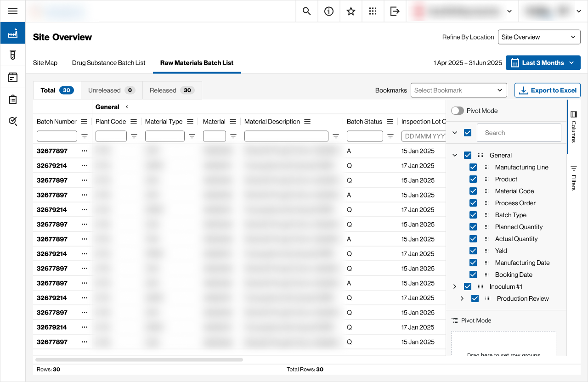The width and height of the screenshot is (588, 382).
Task: Uncheck the Booking Date column checkbox
Action: click(x=473, y=275)
